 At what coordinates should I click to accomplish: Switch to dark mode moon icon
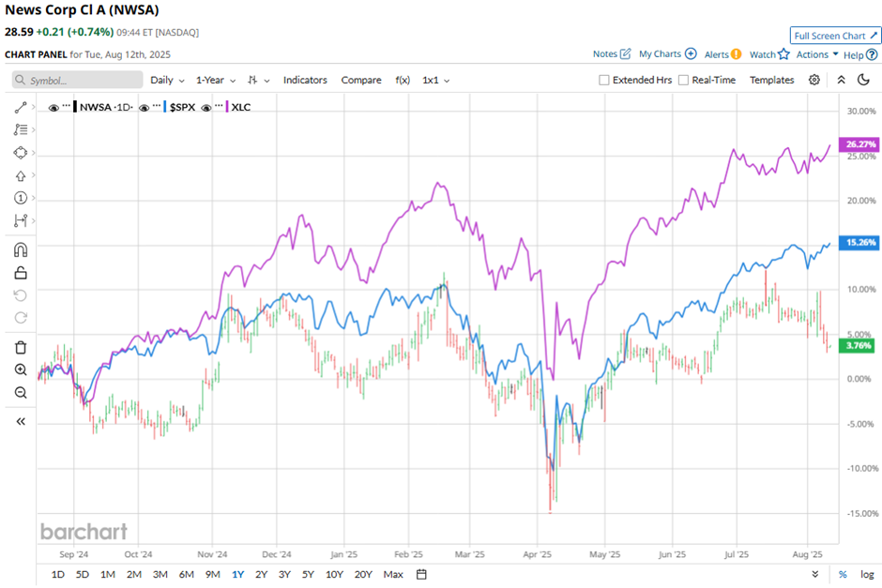coord(863,80)
